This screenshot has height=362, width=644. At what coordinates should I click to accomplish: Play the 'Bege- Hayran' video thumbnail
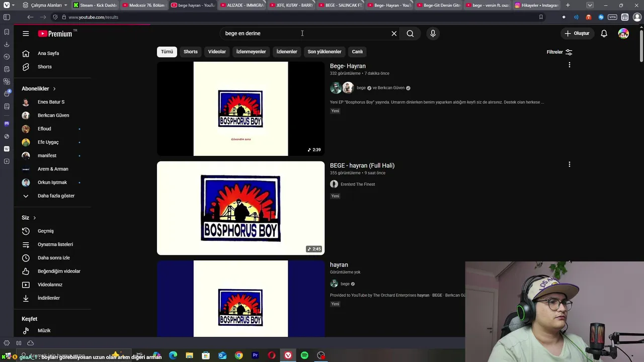pos(240,109)
